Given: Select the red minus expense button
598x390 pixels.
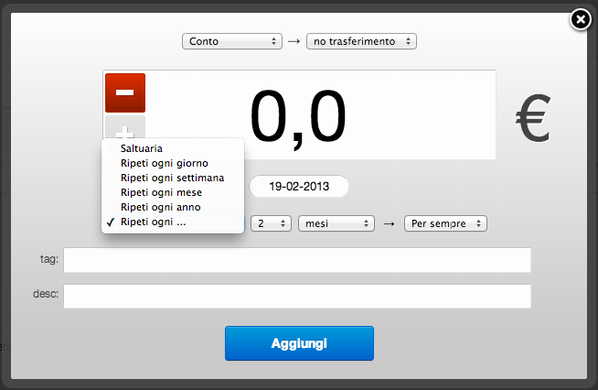Looking at the screenshot, I should tap(125, 93).
